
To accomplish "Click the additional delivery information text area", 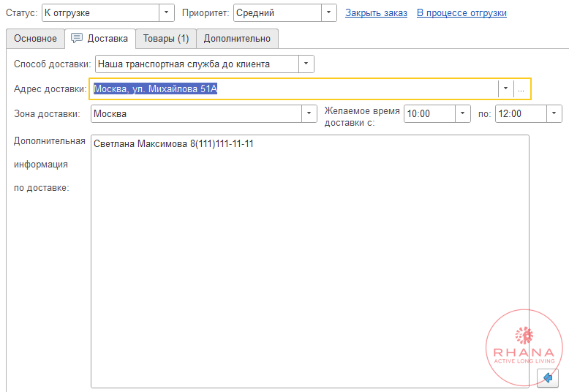I will [310, 261].
